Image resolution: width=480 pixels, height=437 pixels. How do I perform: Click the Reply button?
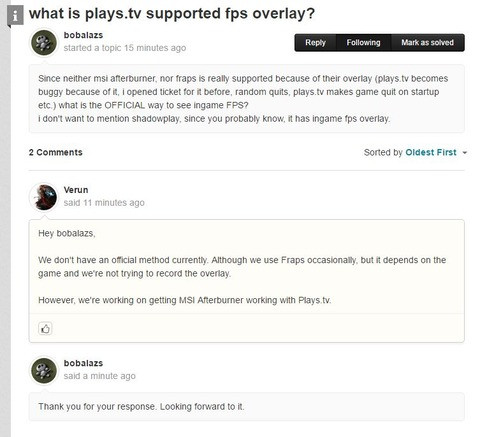point(315,43)
